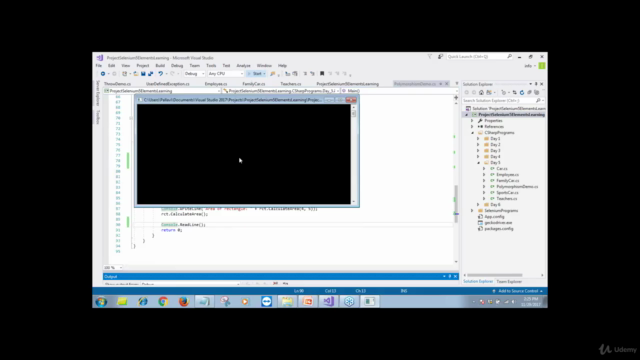640x360 pixels.
Task: Open the Any CPU platform dropdown
Action: click(226, 74)
